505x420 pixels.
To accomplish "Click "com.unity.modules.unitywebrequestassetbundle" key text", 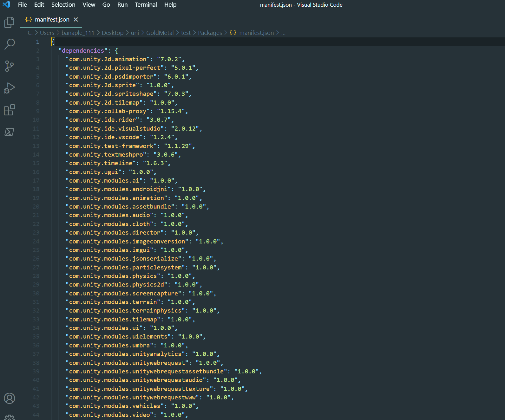I will click(x=146, y=372).
